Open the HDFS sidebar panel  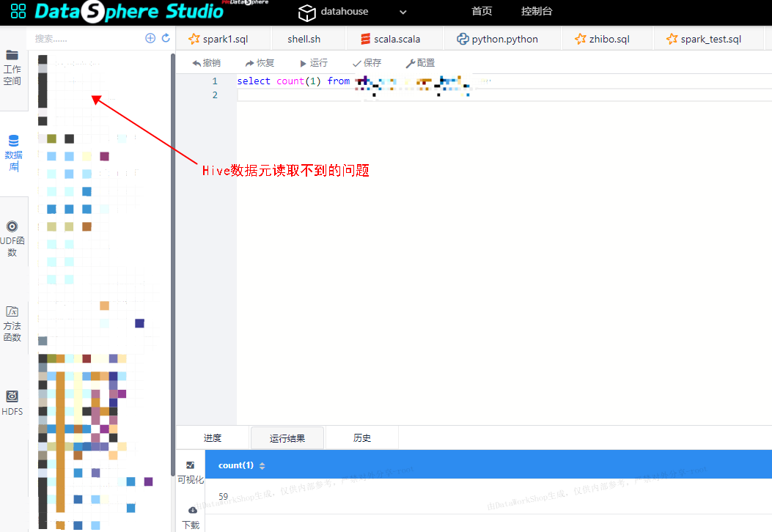(12, 404)
